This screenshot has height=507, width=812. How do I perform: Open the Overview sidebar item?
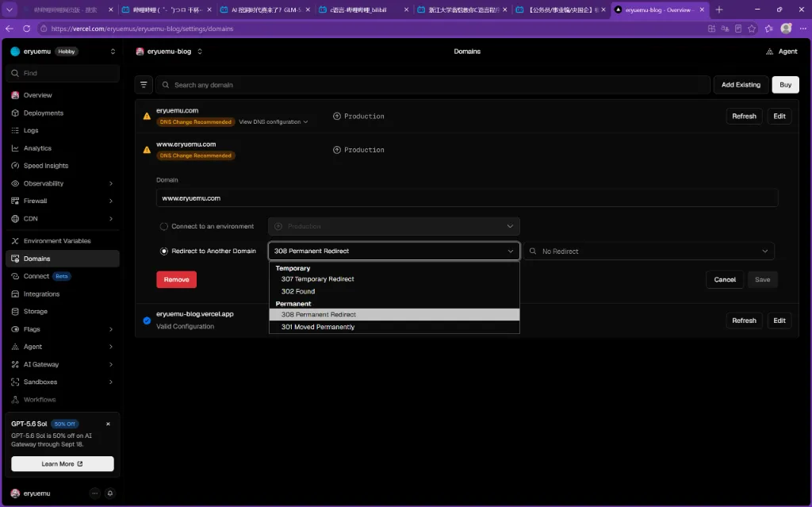pos(63,95)
